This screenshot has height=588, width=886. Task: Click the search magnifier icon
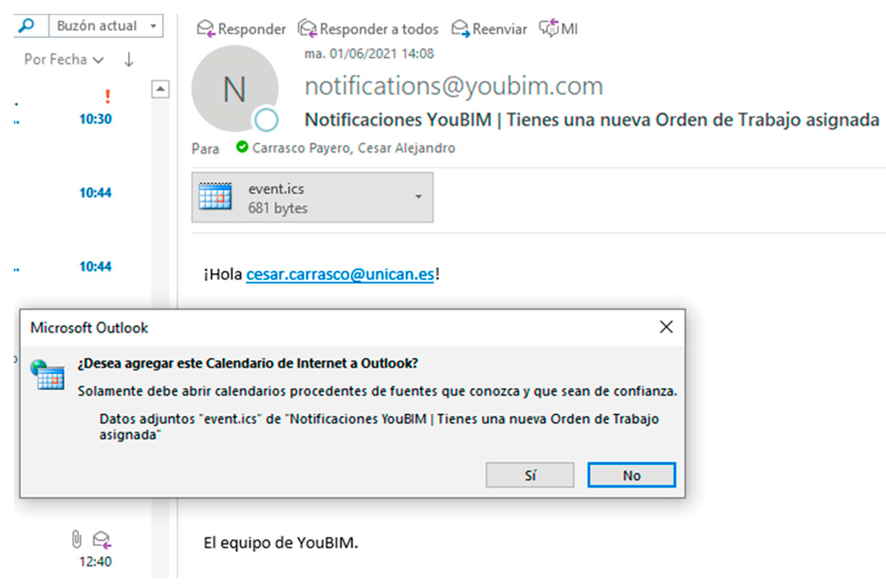click(x=27, y=26)
